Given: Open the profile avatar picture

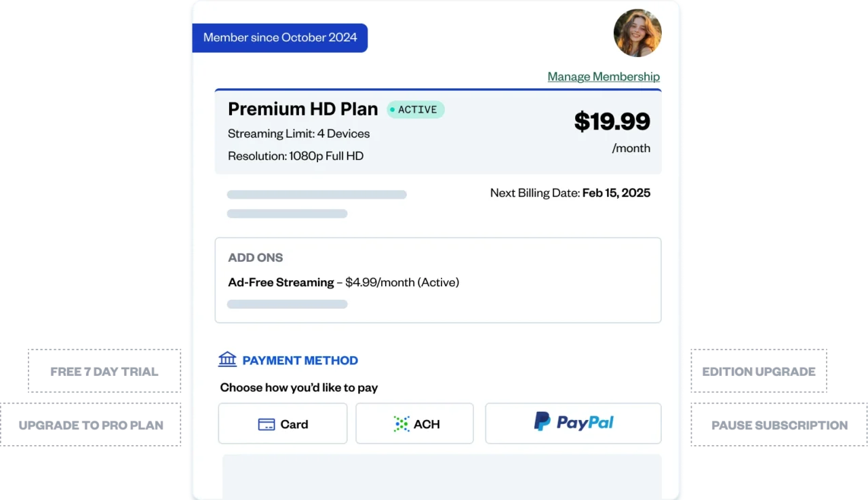Looking at the screenshot, I should (637, 33).
